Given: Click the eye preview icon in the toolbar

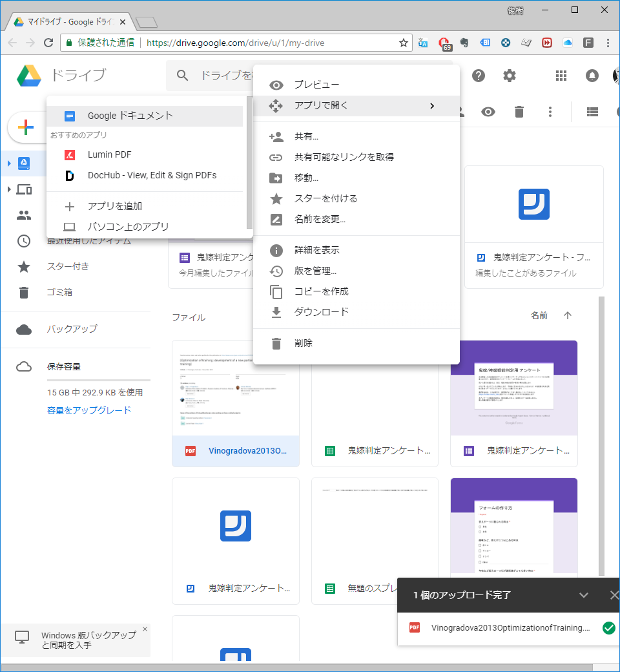Looking at the screenshot, I should (x=488, y=112).
